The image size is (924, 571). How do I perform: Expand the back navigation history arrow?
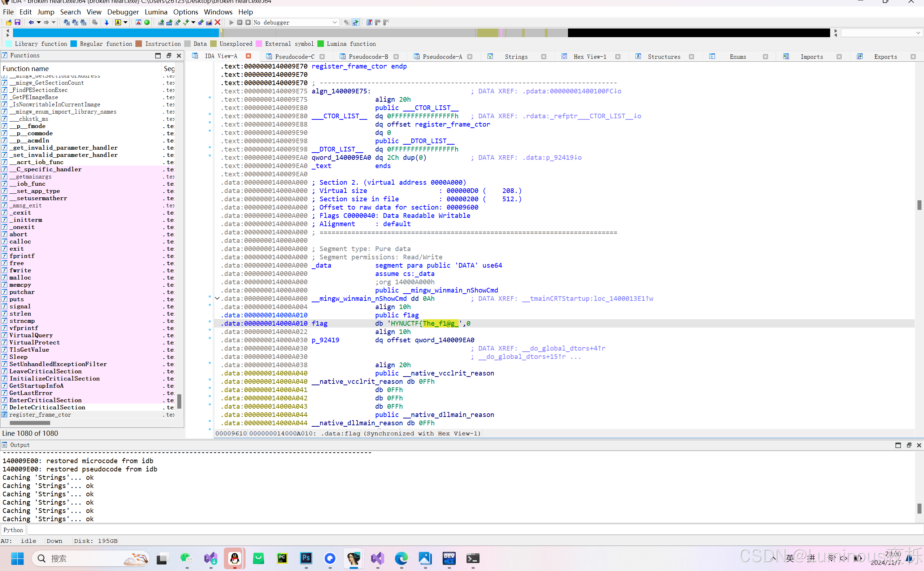pos(39,22)
